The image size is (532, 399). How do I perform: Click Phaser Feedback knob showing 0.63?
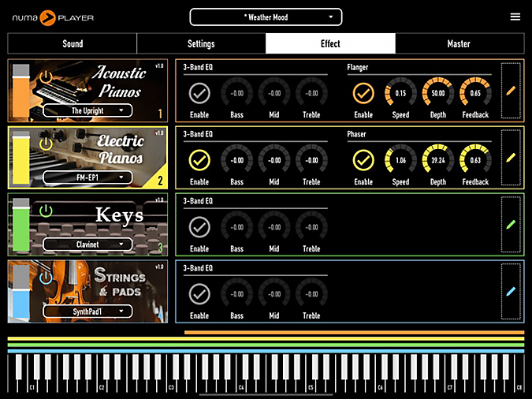[x=475, y=160]
